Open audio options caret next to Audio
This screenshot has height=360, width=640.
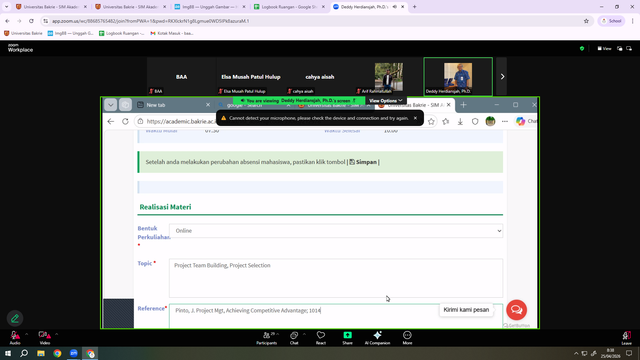coord(27,334)
